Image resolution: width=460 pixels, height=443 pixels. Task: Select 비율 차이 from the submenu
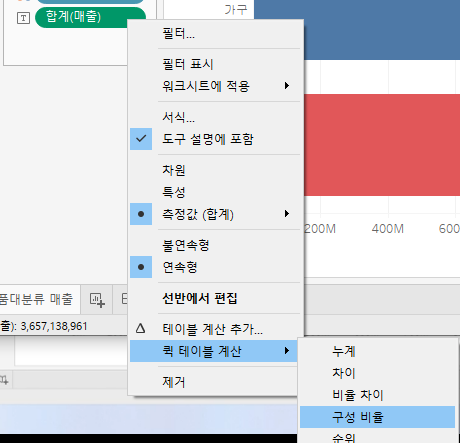[377, 395]
